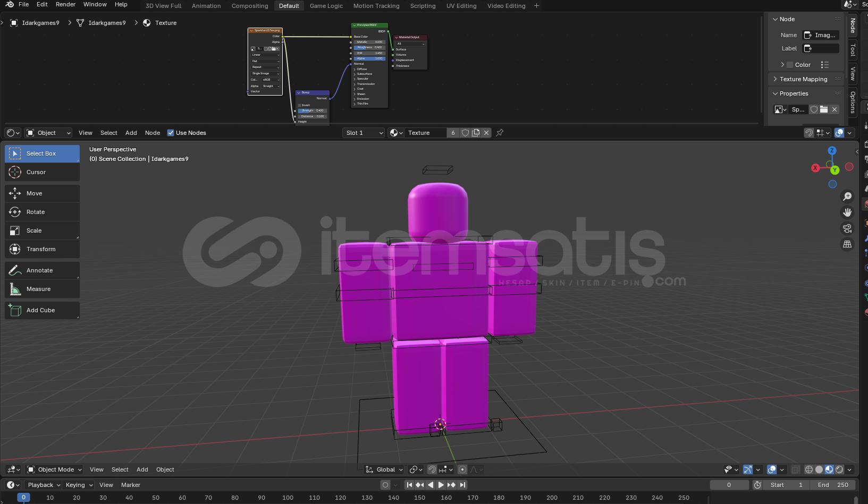Screen dimensions: 868x504
Task: Jump to next keyframe
Action: coord(451,485)
